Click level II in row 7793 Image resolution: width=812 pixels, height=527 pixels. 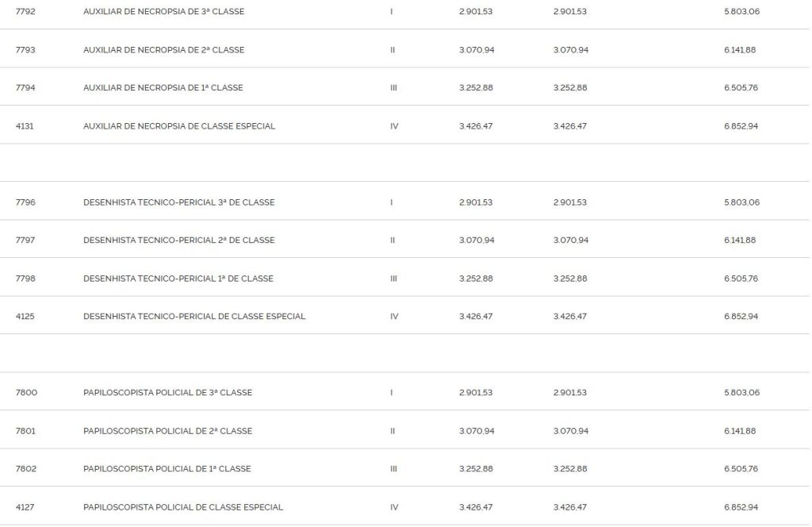[393, 50]
